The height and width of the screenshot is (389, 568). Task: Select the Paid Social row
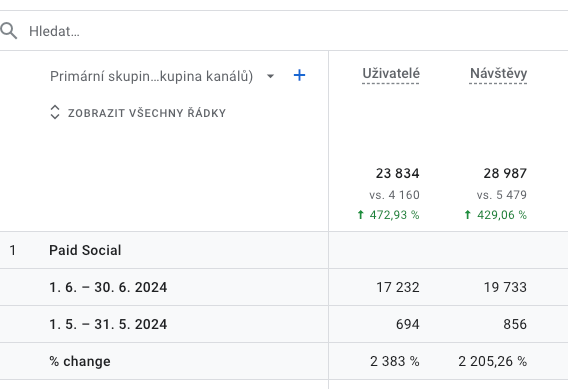284,250
